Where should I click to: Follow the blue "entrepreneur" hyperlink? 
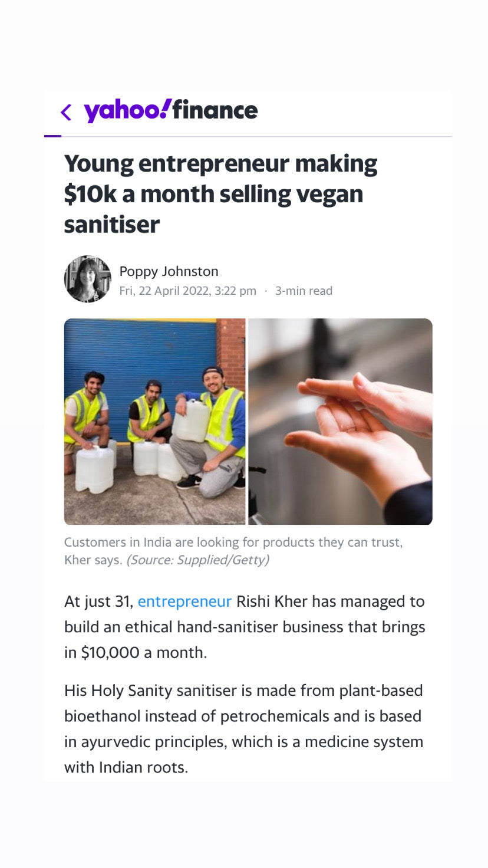pyautogui.click(x=184, y=601)
